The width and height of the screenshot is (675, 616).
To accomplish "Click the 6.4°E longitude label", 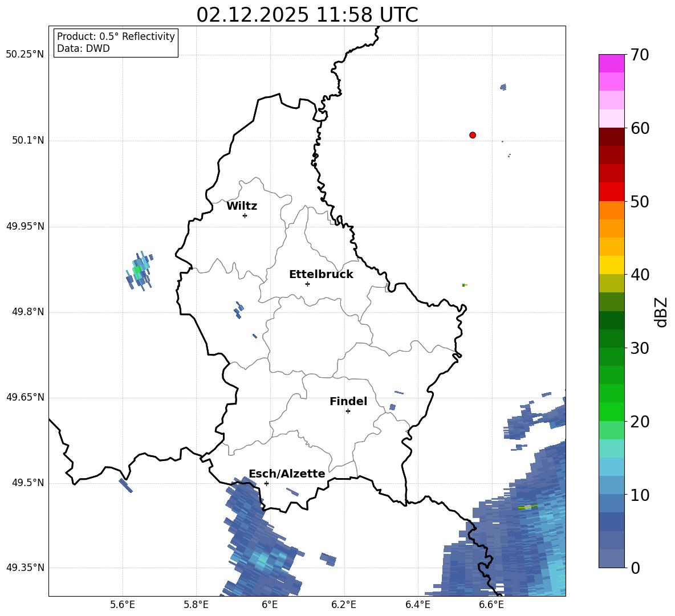I will click(x=417, y=605).
